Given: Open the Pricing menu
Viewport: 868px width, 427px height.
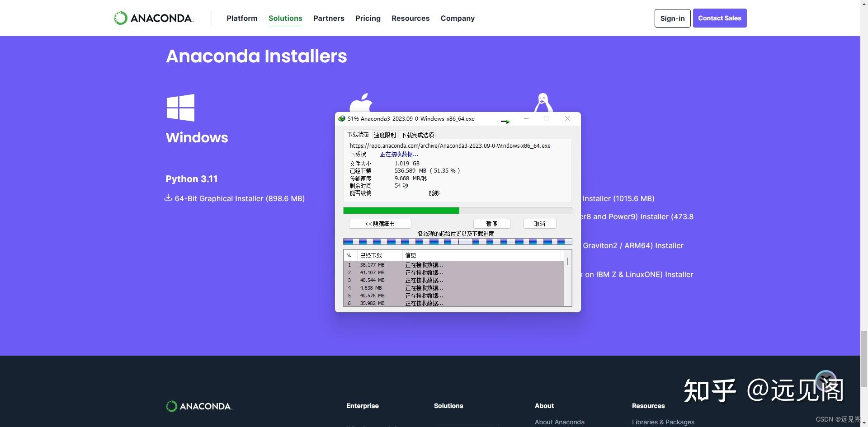Looking at the screenshot, I should 368,18.
